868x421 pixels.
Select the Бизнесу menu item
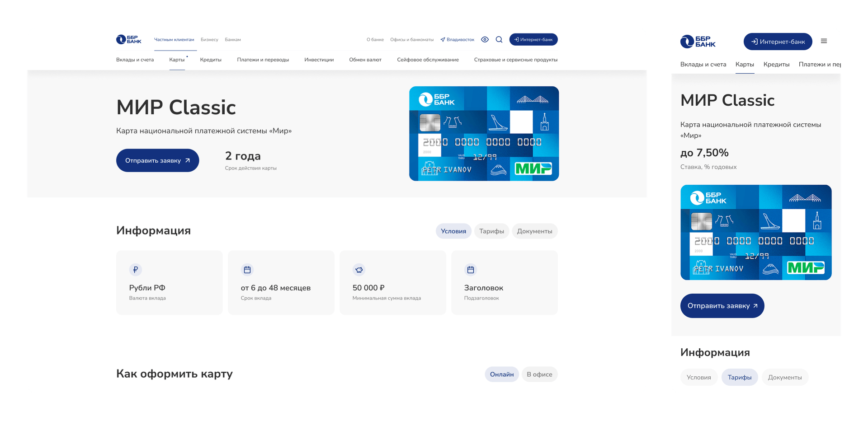[x=209, y=40]
